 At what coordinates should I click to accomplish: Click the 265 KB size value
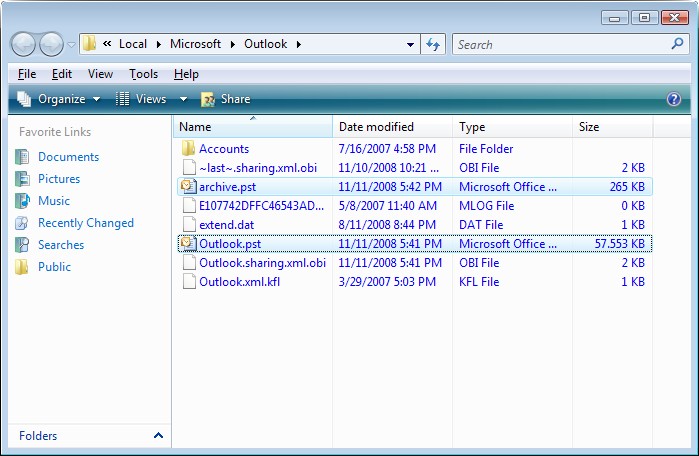pos(627,187)
